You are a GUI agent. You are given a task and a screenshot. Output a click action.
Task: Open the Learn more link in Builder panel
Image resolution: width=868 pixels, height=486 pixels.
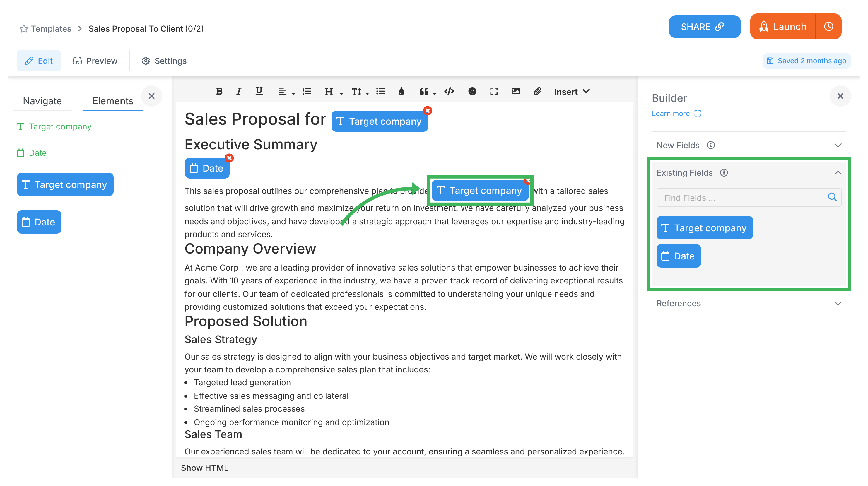pyautogui.click(x=671, y=113)
